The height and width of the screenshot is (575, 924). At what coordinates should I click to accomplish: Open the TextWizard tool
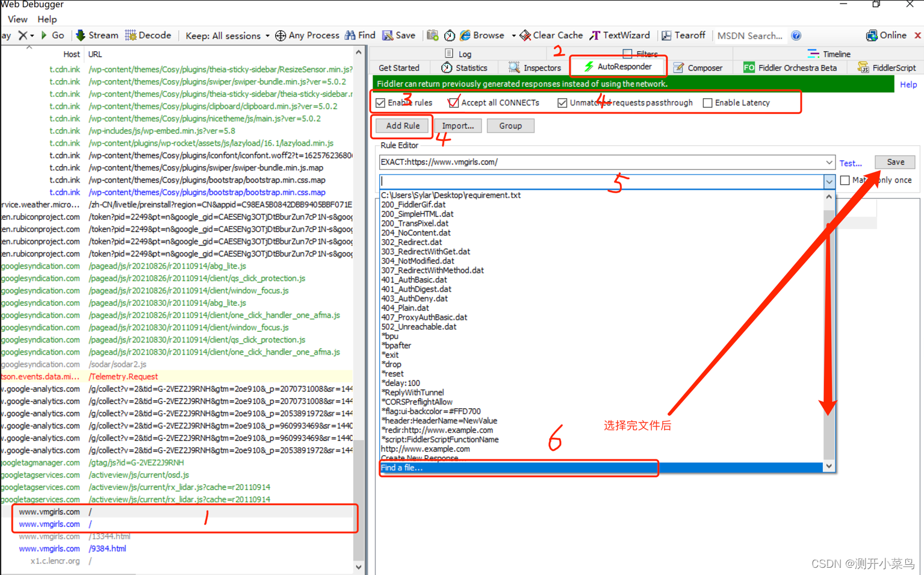coord(620,36)
